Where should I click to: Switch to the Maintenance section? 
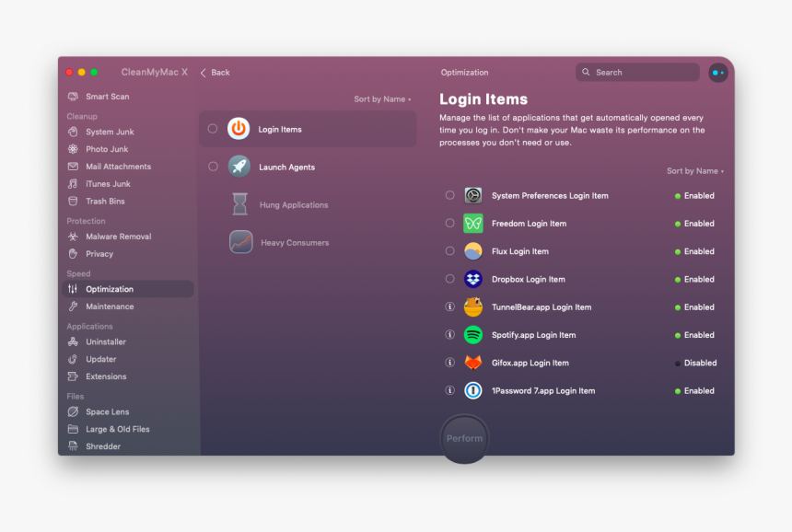tap(109, 306)
